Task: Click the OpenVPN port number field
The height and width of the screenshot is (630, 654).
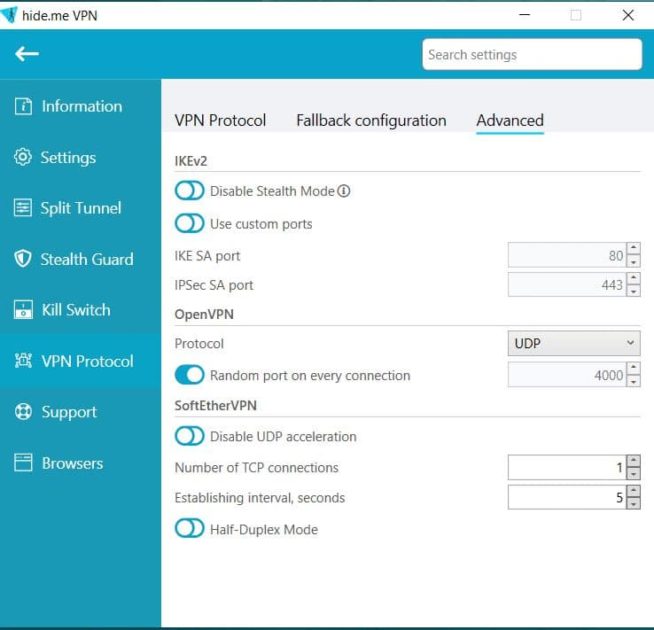Action: [x=567, y=375]
